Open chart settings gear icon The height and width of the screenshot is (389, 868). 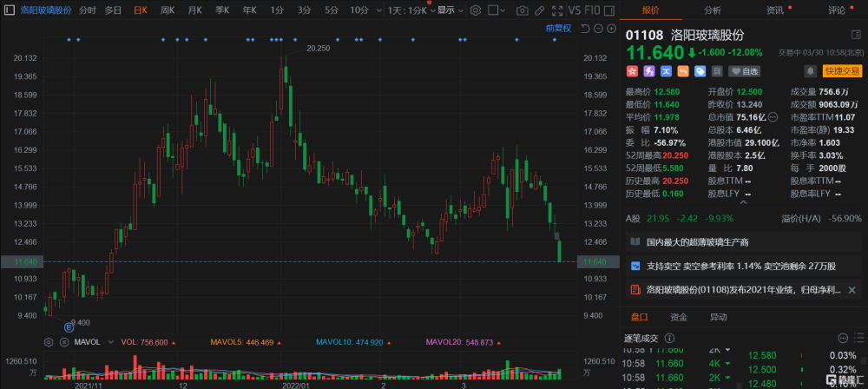(x=476, y=10)
